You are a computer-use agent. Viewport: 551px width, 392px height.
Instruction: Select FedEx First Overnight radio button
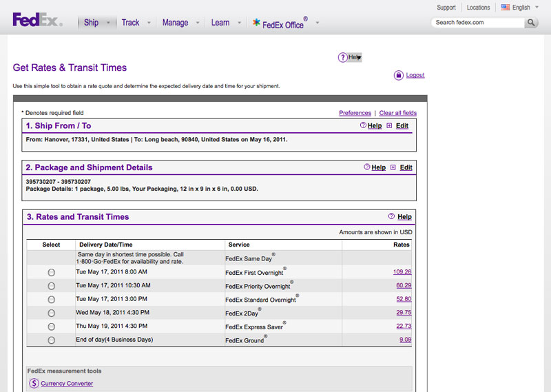coord(51,272)
